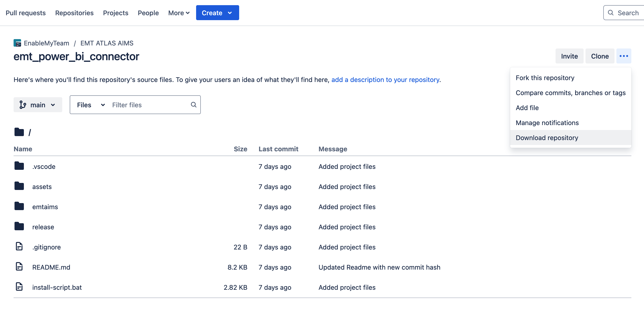Screen dimensions: 644x312
Task: Choose Fork this repository menu option
Action: [x=545, y=78]
